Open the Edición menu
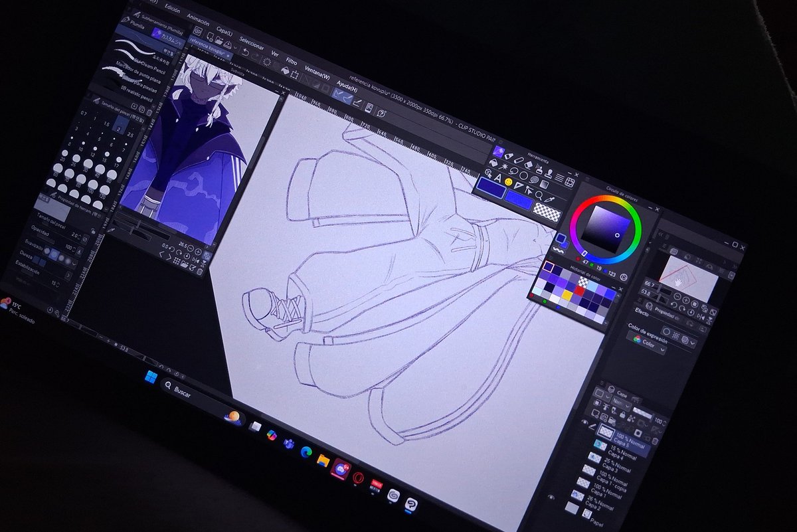This screenshot has width=797, height=532. pos(172,9)
